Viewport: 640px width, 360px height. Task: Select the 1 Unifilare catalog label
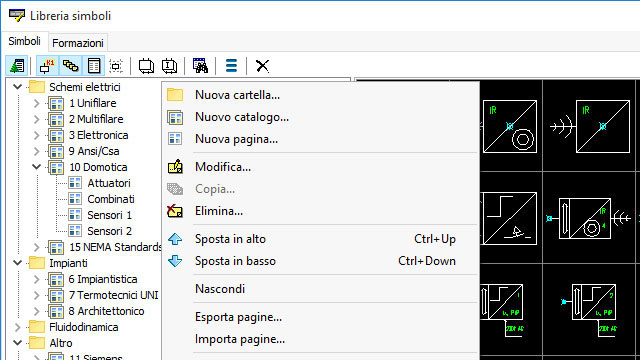(93, 103)
